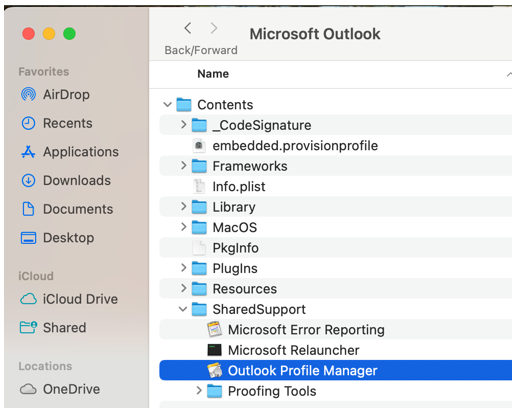Collapse the SharedSupport folder
This screenshot has height=418, width=520.
[183, 309]
